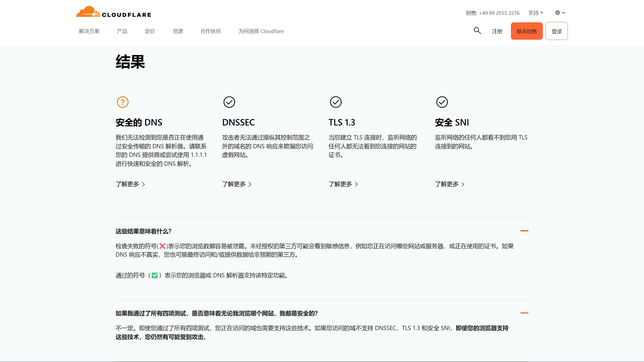The image size is (644, 362).
Task: Click 了解更多 under 安全 SNI
Action: point(450,184)
